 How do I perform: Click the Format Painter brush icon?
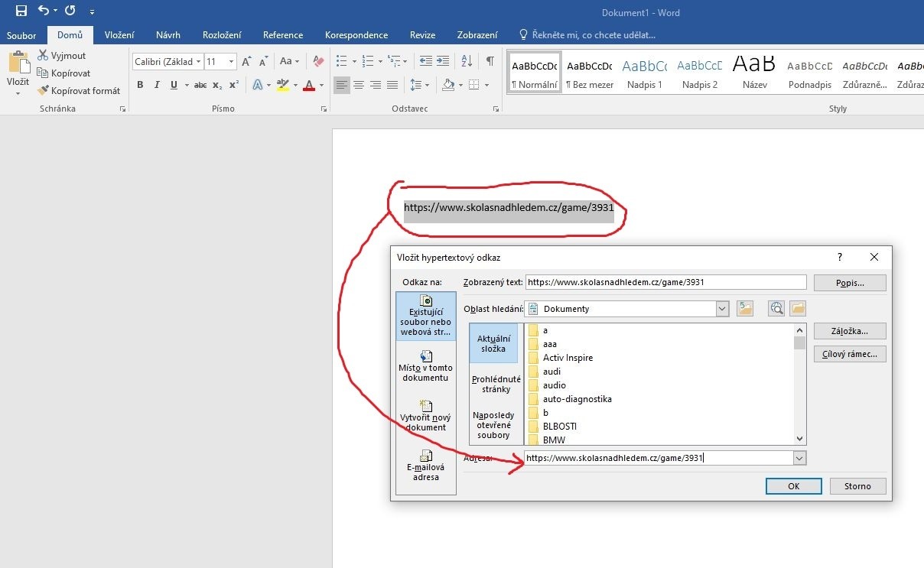pyautogui.click(x=44, y=90)
